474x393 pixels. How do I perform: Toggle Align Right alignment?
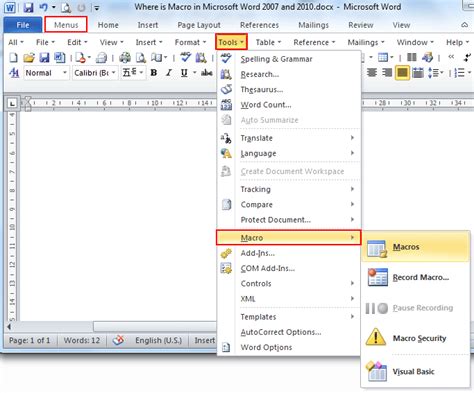(x=387, y=73)
